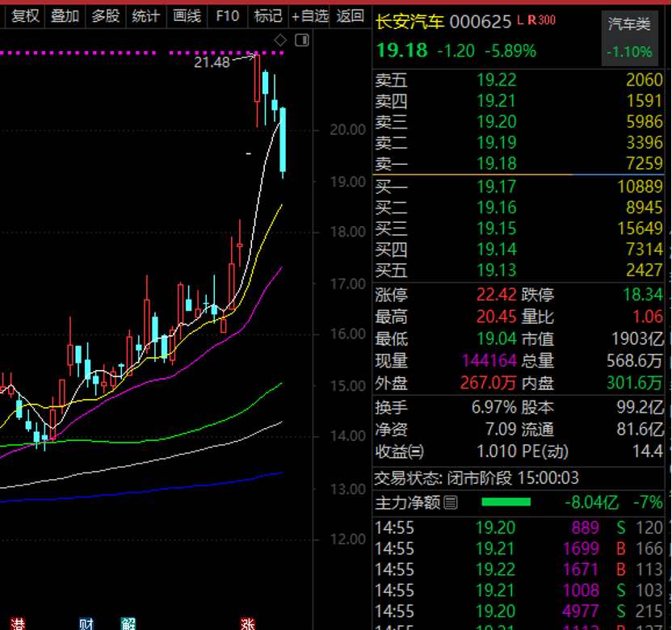Click the 财 marker below the chart
672x630 pixels.
click(x=86, y=624)
